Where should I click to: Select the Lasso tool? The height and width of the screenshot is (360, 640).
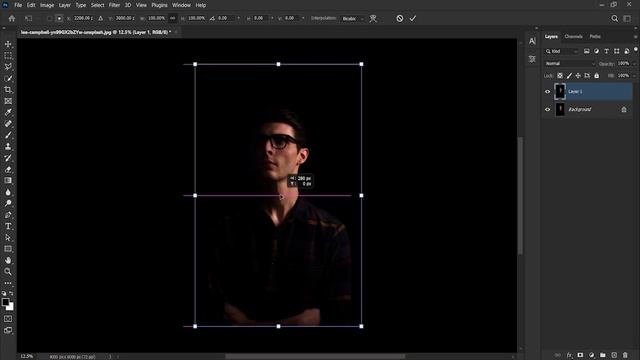tap(8, 67)
